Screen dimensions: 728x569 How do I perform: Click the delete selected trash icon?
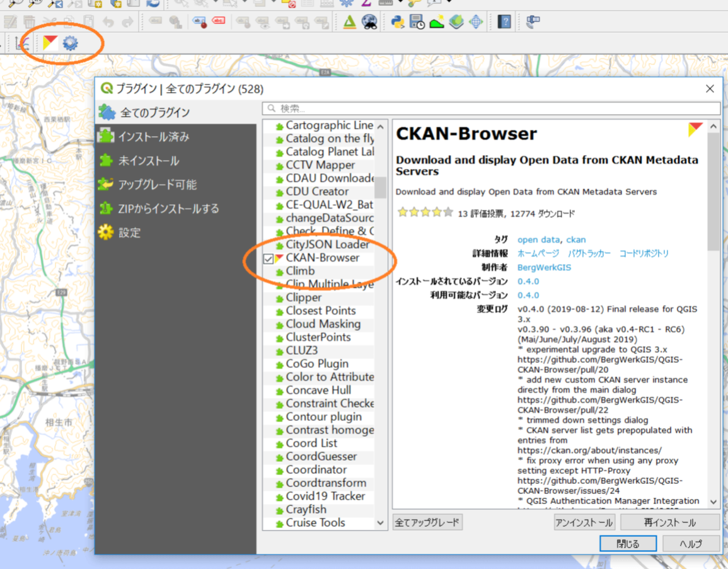[x=29, y=21]
